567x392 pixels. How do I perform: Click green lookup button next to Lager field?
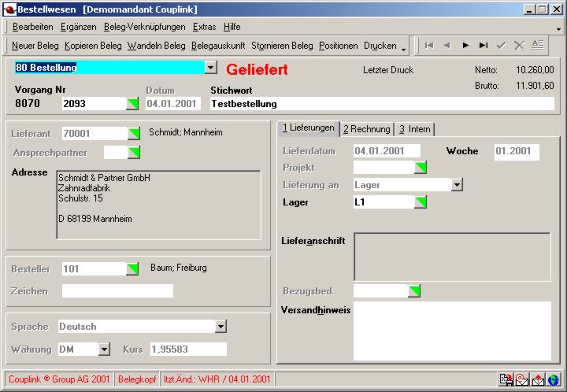click(421, 202)
